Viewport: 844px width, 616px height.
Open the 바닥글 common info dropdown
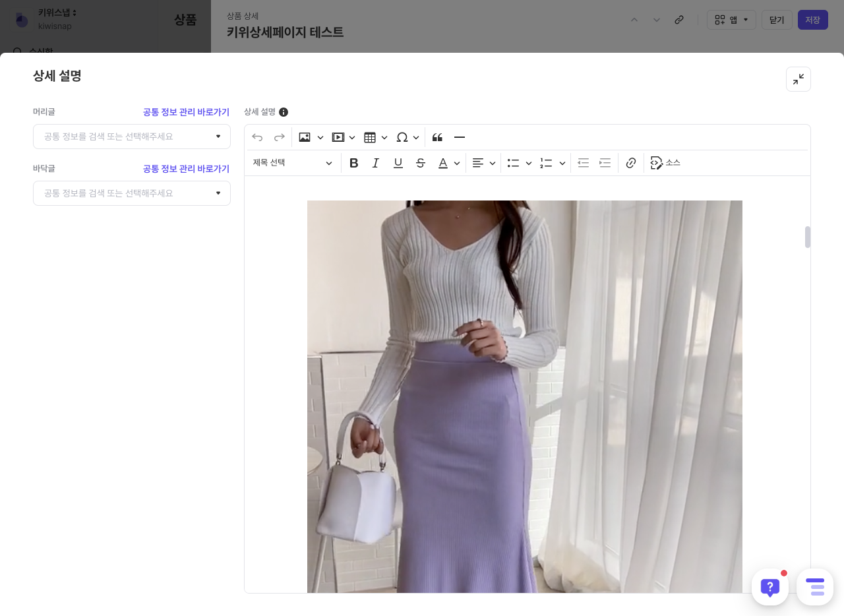pyautogui.click(x=132, y=193)
